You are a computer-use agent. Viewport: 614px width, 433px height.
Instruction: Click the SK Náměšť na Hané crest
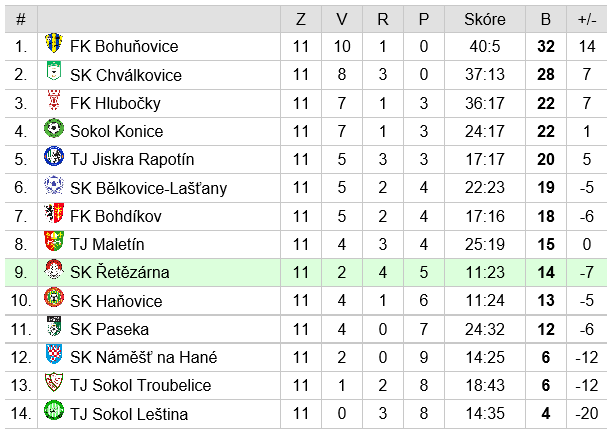tap(54, 354)
